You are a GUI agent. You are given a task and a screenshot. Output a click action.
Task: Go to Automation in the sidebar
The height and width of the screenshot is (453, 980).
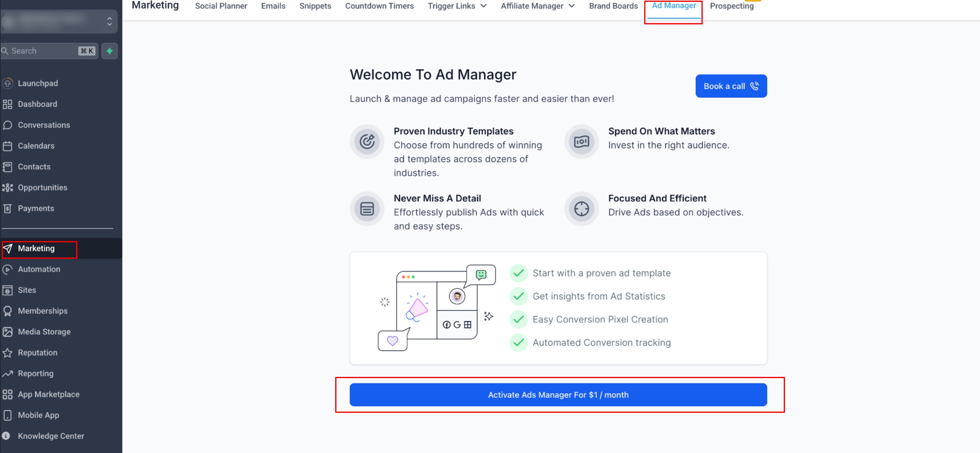click(39, 269)
